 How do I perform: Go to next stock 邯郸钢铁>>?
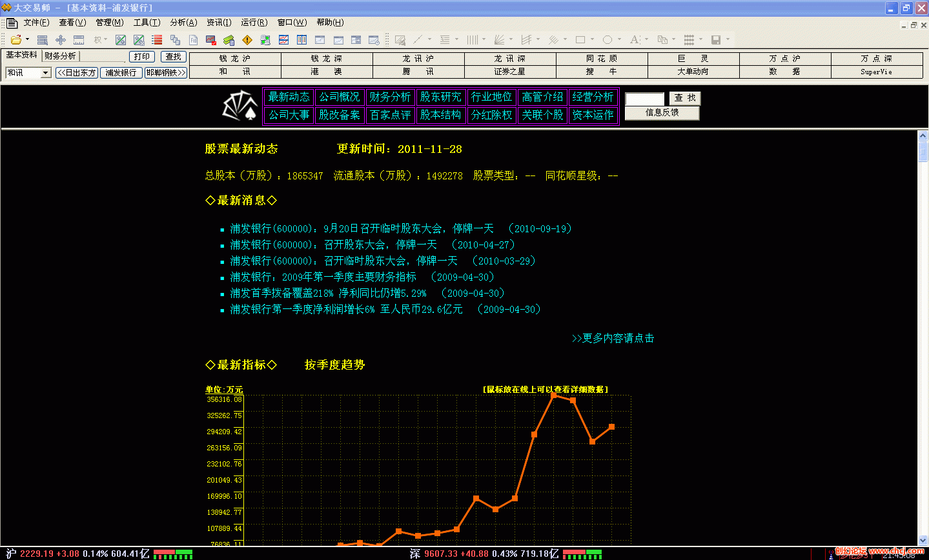pos(166,73)
